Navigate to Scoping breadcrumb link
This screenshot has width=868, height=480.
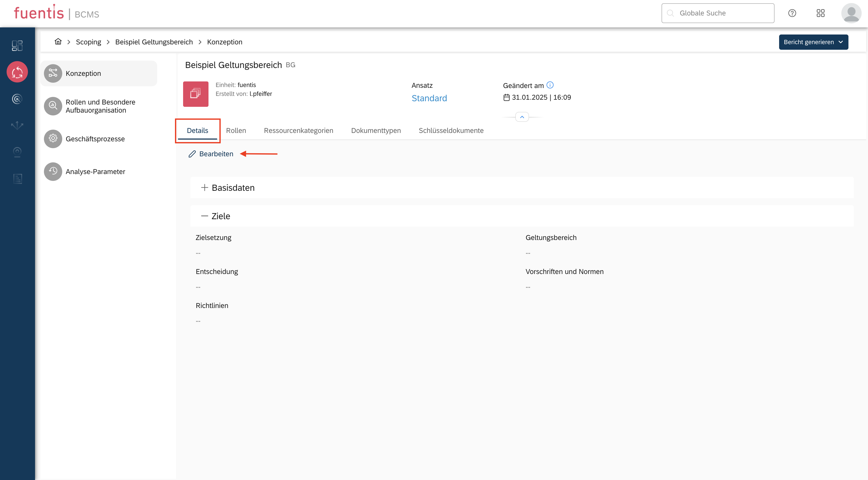pyautogui.click(x=88, y=42)
